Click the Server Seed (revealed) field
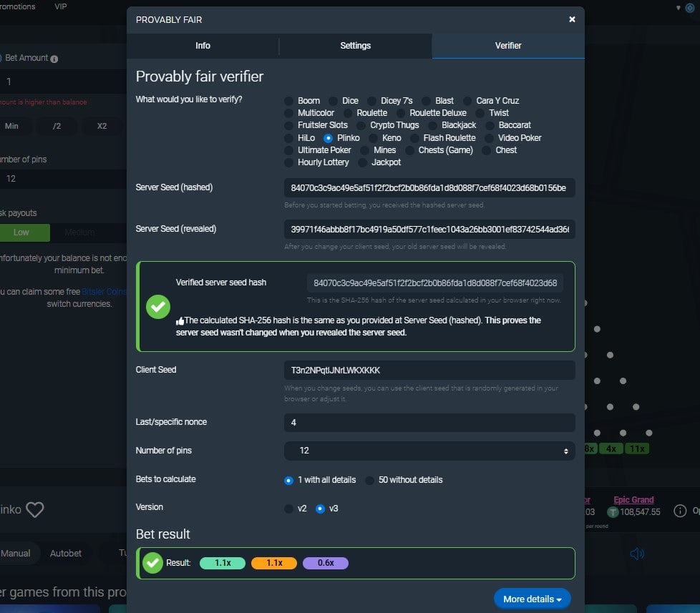This screenshot has width=700, height=613. (429, 230)
